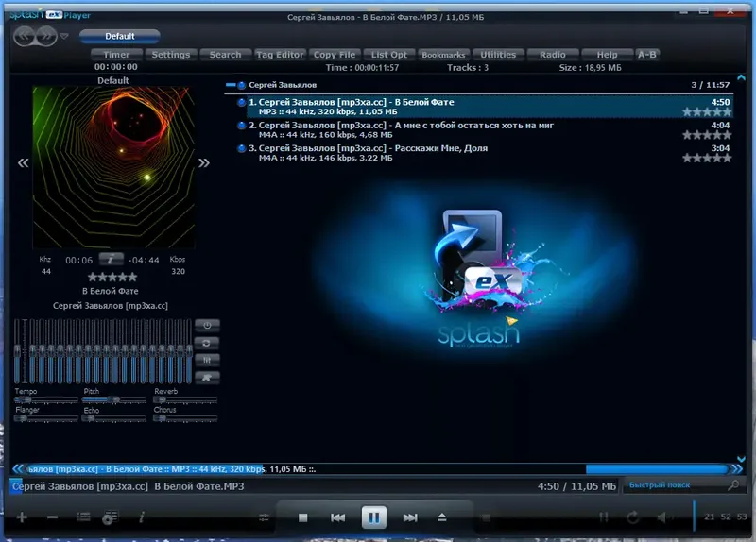This screenshot has height=542, width=756.
Task: Open track info via bottom 'i' icon
Action: pyautogui.click(x=141, y=517)
